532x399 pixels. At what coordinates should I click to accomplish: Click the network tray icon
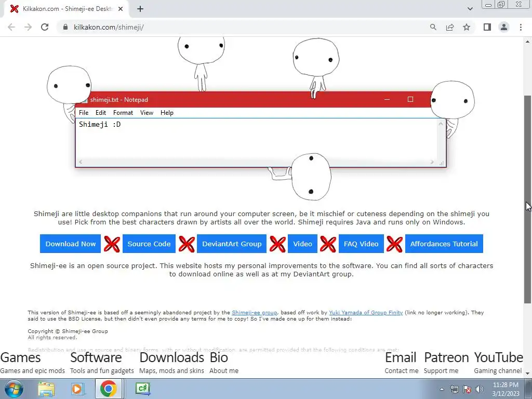(x=454, y=390)
